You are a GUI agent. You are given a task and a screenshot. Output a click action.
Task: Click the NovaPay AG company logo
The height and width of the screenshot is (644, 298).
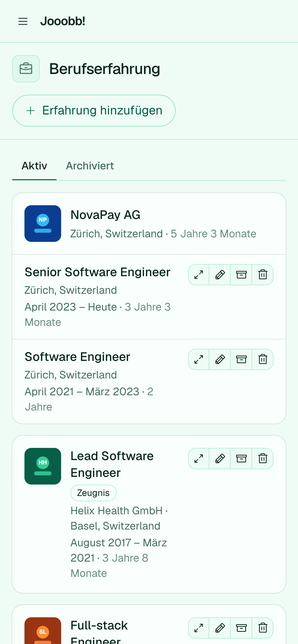pyautogui.click(x=43, y=224)
